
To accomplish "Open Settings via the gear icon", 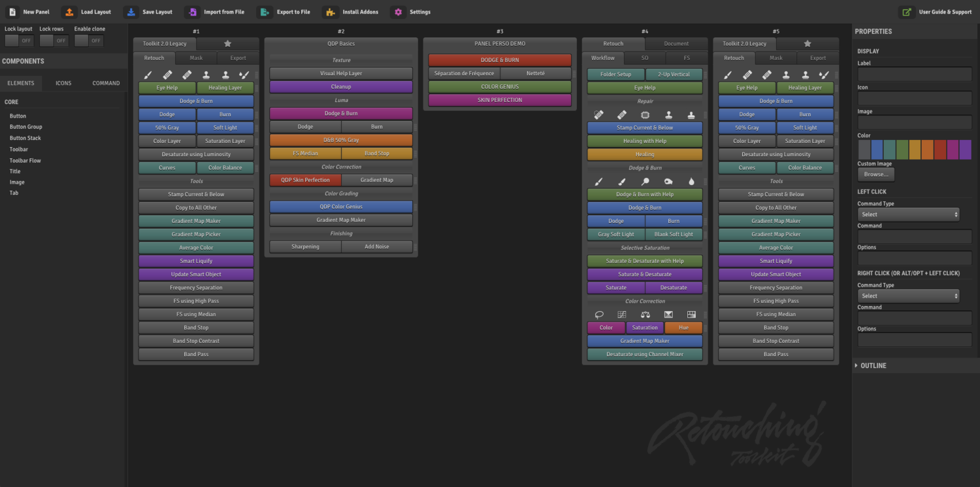I will (398, 12).
